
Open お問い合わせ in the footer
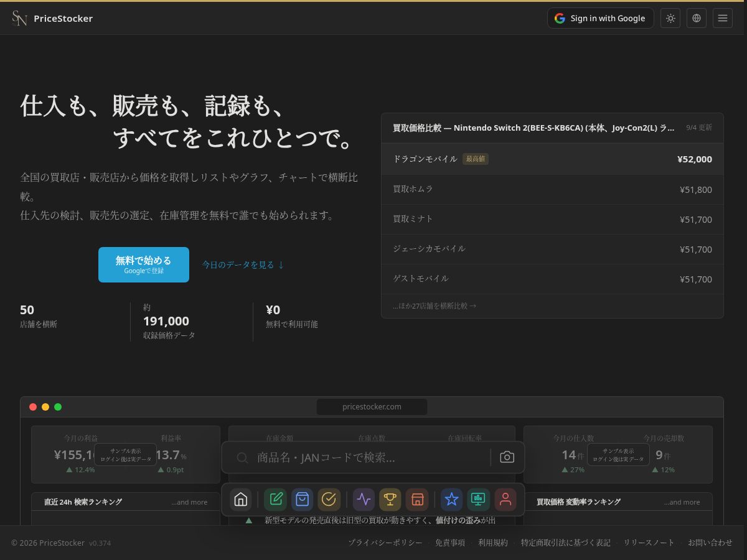[x=710, y=543]
